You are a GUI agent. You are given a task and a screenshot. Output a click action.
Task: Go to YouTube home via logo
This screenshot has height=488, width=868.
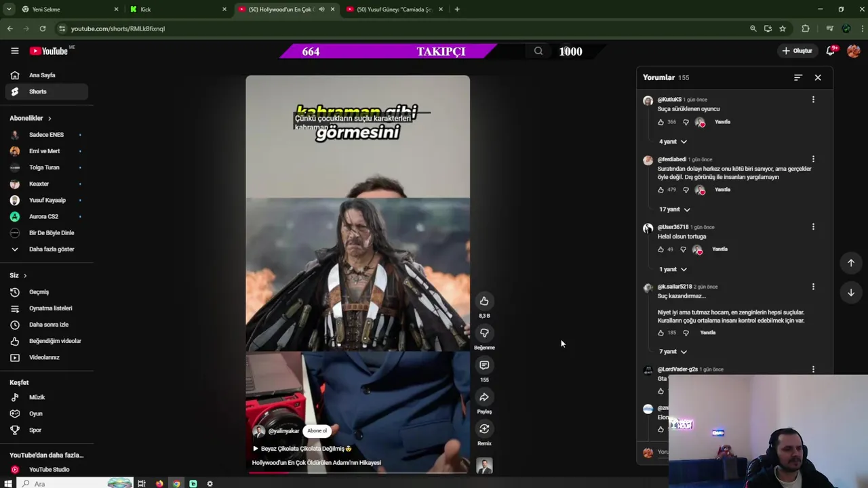click(48, 51)
